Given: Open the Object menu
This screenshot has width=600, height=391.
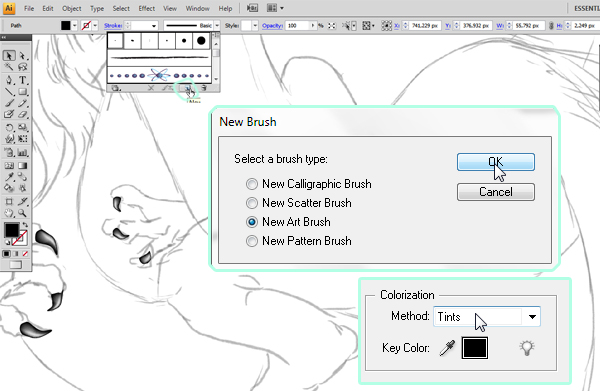Looking at the screenshot, I should tap(72, 8).
